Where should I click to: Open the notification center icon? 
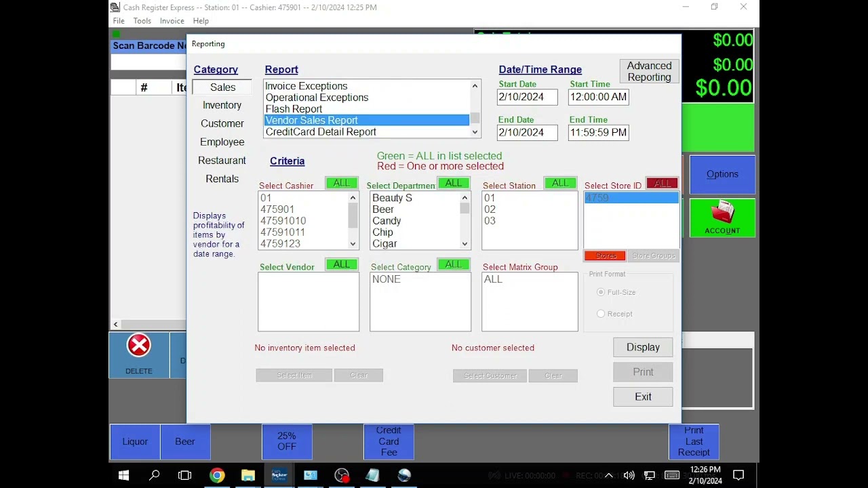tap(738, 475)
